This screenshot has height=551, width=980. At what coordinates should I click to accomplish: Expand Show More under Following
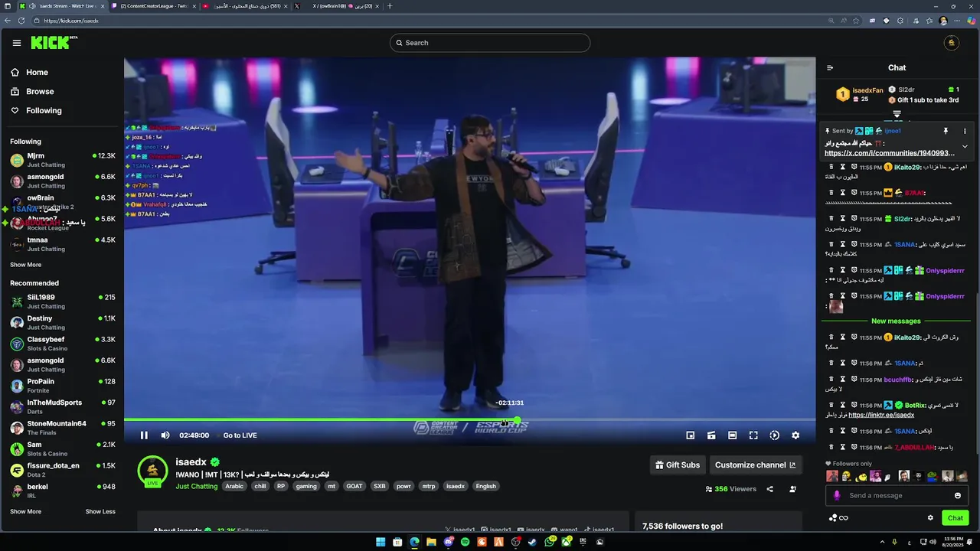(25, 265)
